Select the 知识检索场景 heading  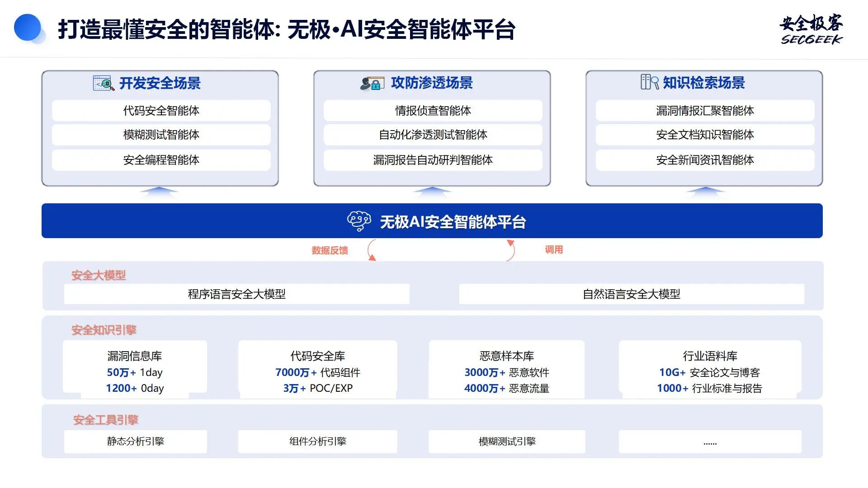704,83
